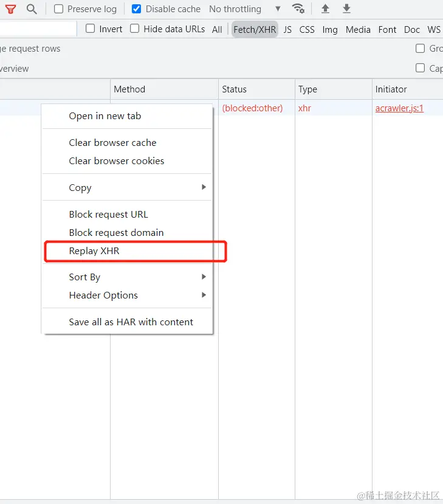This screenshot has width=443, height=504.
Task: Expand the Header Options submenu
Action: 127,295
